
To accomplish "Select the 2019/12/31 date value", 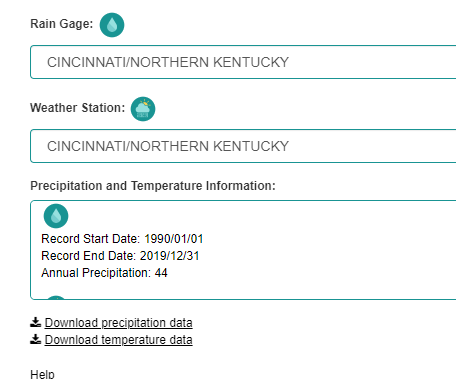I will tap(169, 256).
